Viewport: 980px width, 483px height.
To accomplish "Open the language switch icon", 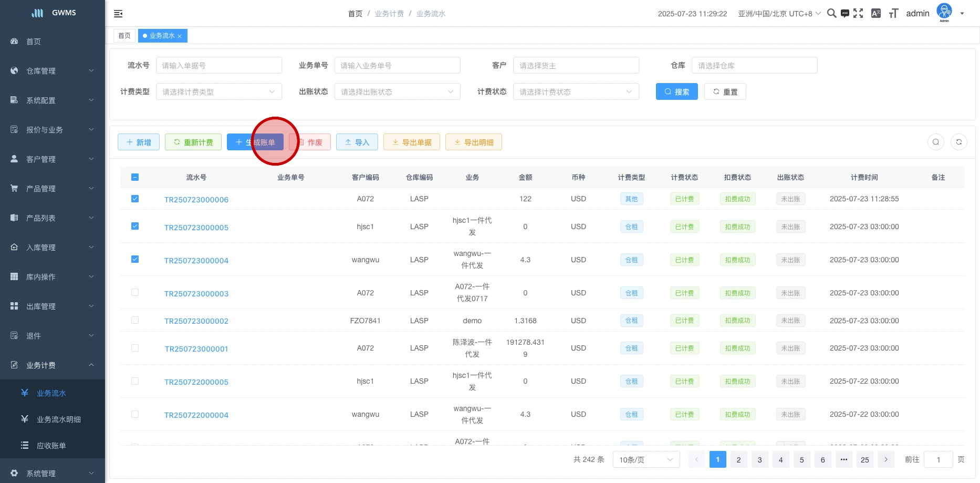I will (876, 14).
